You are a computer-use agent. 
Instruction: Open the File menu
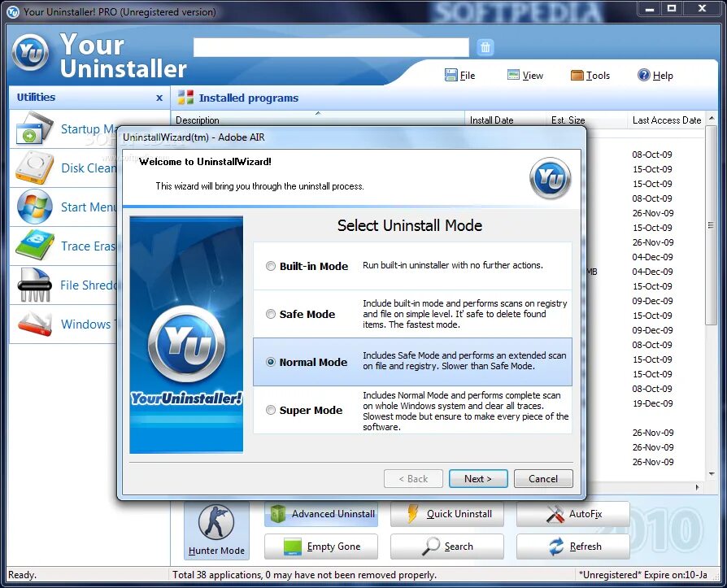(460, 75)
